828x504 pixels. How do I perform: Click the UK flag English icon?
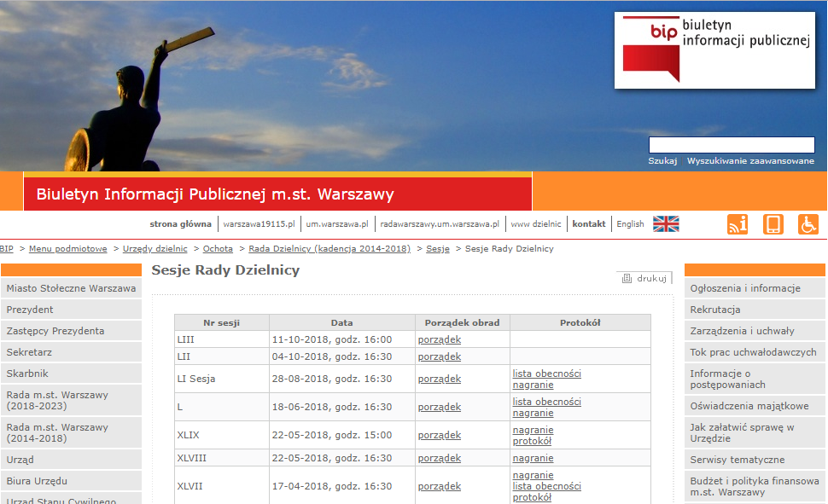point(666,223)
